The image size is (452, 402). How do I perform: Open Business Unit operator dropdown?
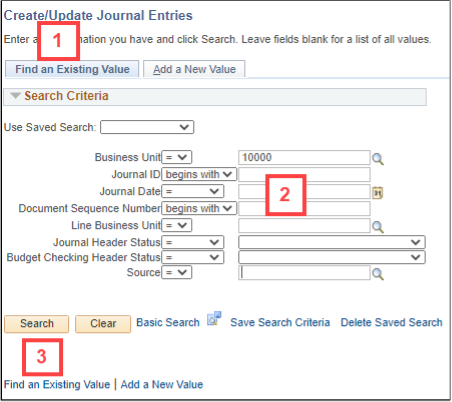[x=177, y=157]
